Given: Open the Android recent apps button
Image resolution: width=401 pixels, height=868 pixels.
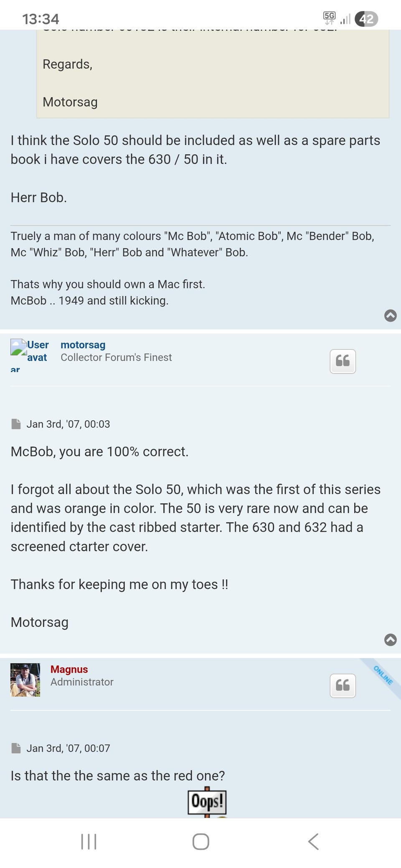Looking at the screenshot, I should tap(89, 841).
